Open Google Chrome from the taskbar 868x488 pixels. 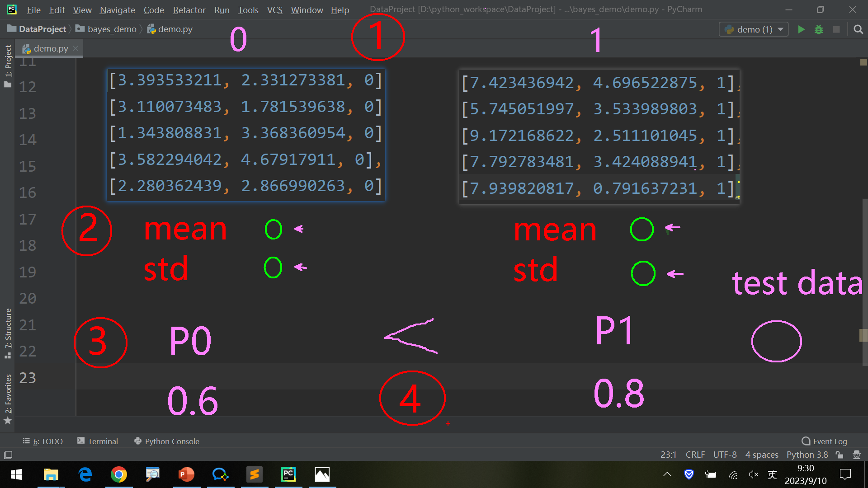(119, 474)
